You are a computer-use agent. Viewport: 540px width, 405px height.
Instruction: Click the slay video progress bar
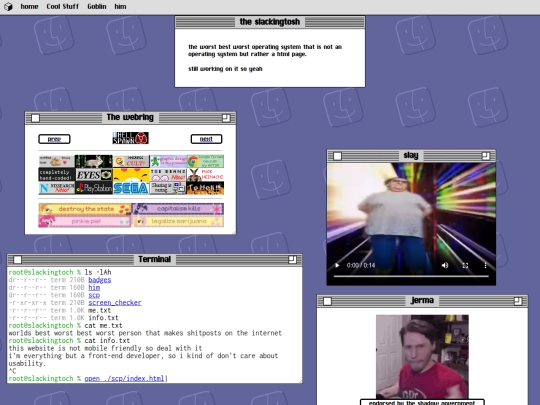click(x=411, y=276)
